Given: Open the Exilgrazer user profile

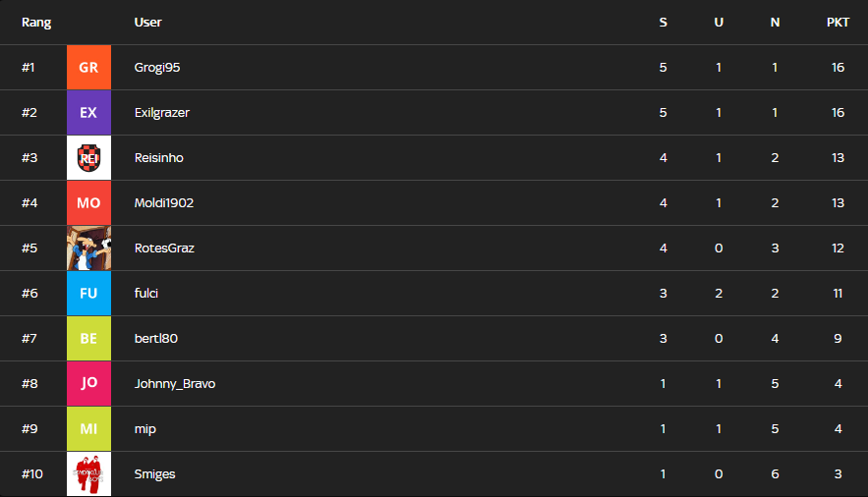Looking at the screenshot, I should click(x=161, y=113).
